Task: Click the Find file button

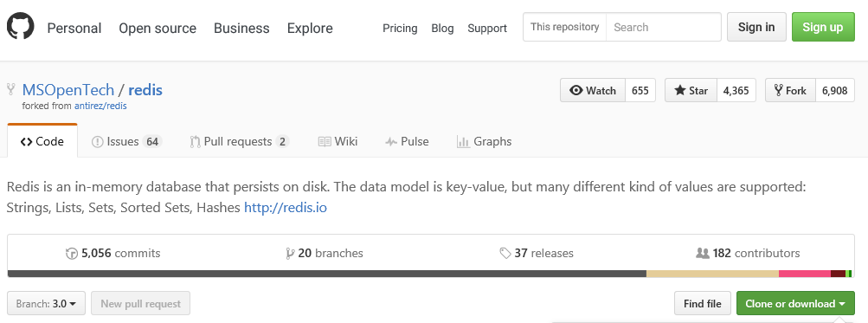Action: click(703, 304)
